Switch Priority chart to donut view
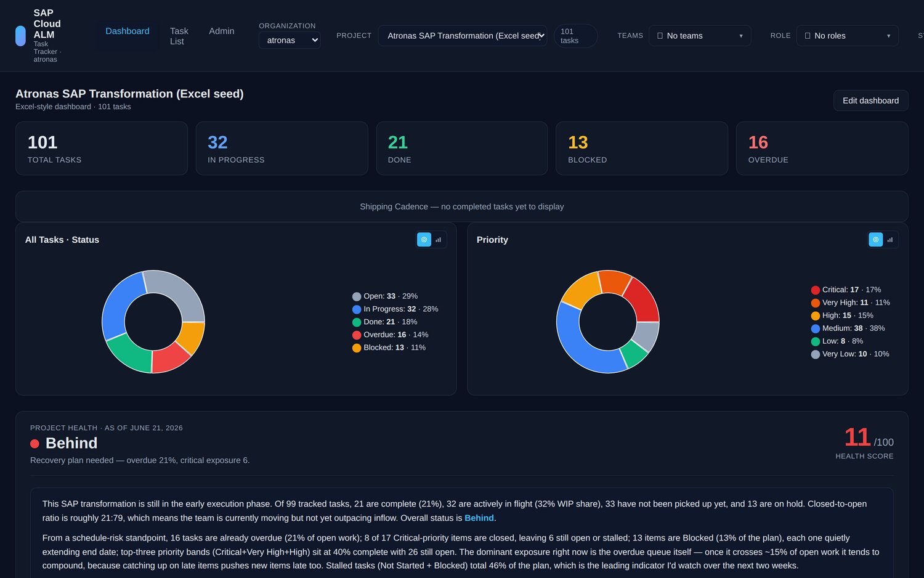The height and width of the screenshot is (578, 924). tap(875, 240)
